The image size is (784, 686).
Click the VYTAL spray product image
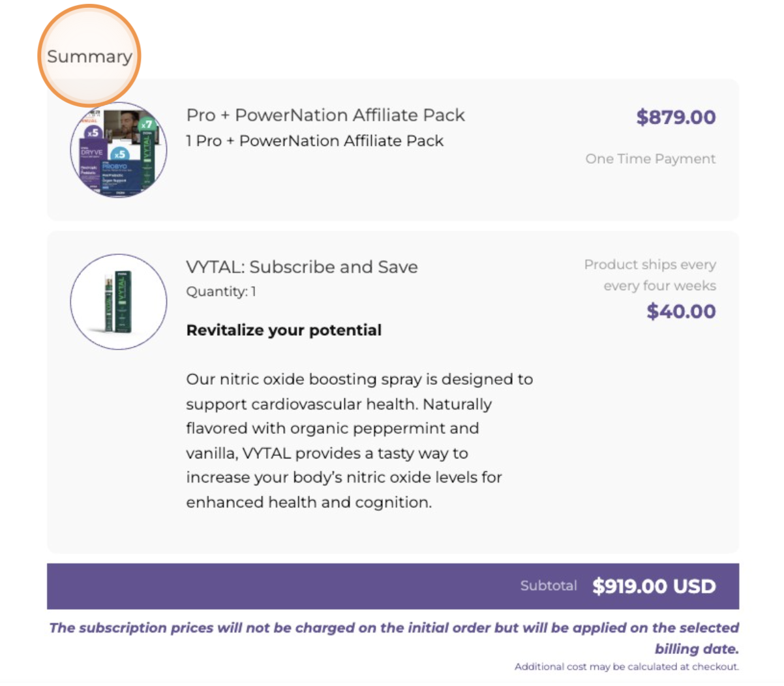pyautogui.click(x=119, y=301)
